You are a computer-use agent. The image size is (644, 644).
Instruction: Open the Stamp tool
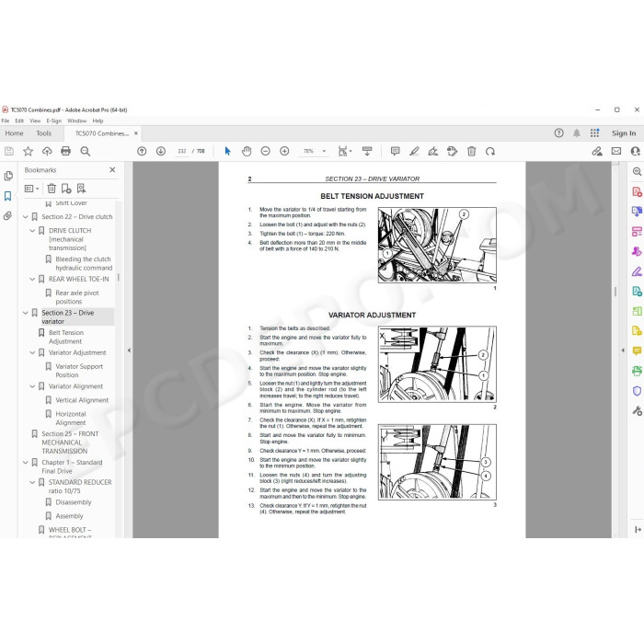pos(453,151)
